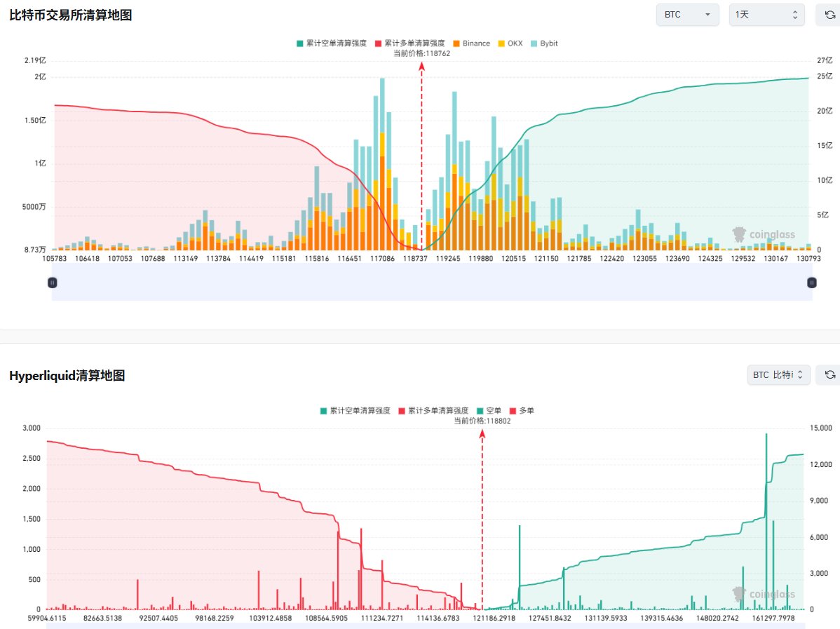Refresh the Hyperliquid liquidation map
This screenshot has width=840, height=629.
click(829, 375)
